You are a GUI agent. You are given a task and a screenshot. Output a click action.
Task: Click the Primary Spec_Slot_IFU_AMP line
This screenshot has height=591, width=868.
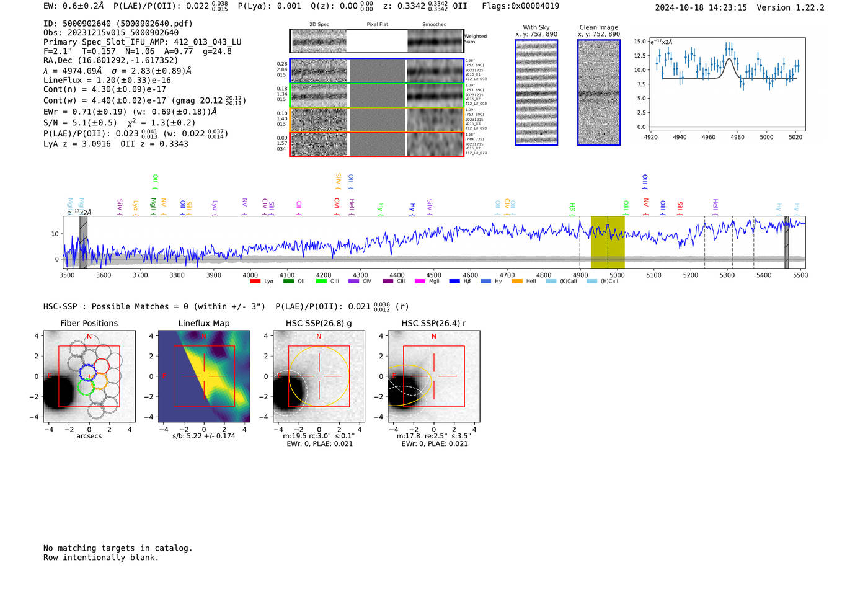[143, 42]
